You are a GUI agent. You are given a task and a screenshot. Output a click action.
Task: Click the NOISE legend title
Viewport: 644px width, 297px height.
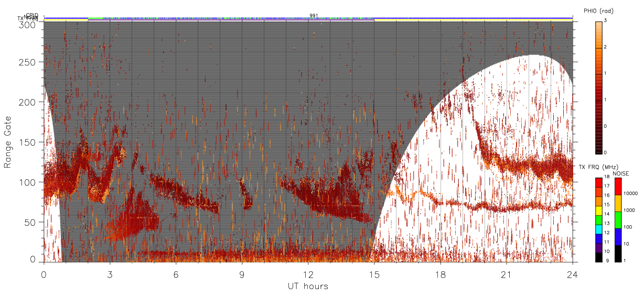622,173
